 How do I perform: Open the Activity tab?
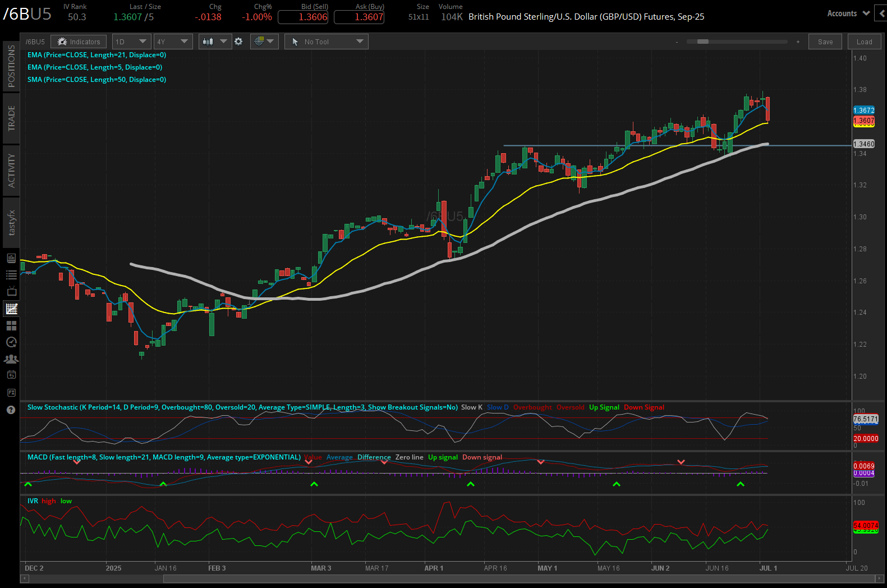(x=11, y=171)
